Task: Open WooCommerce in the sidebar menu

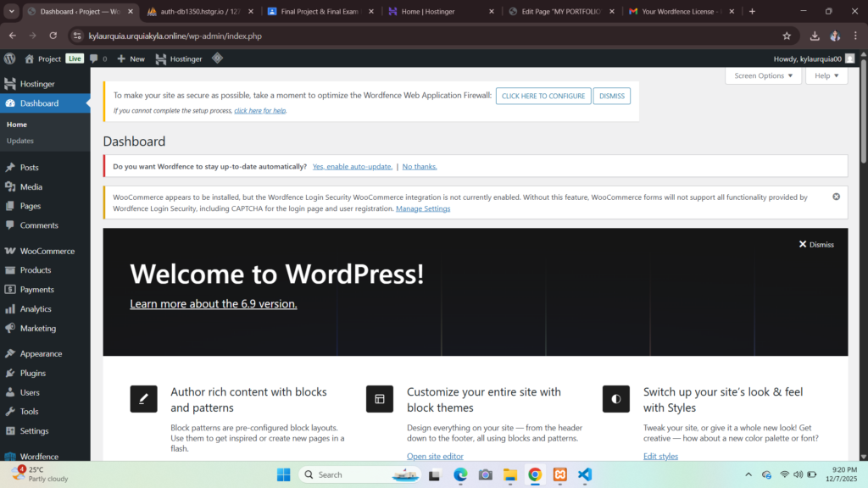Action: pos(47,251)
